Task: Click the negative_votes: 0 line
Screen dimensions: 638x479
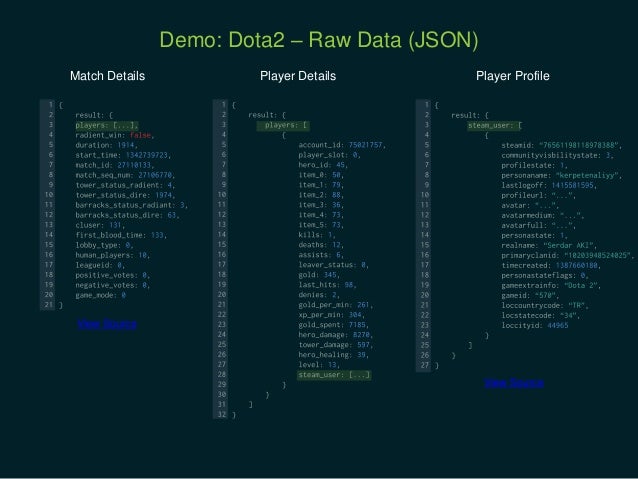Action: coord(113,285)
